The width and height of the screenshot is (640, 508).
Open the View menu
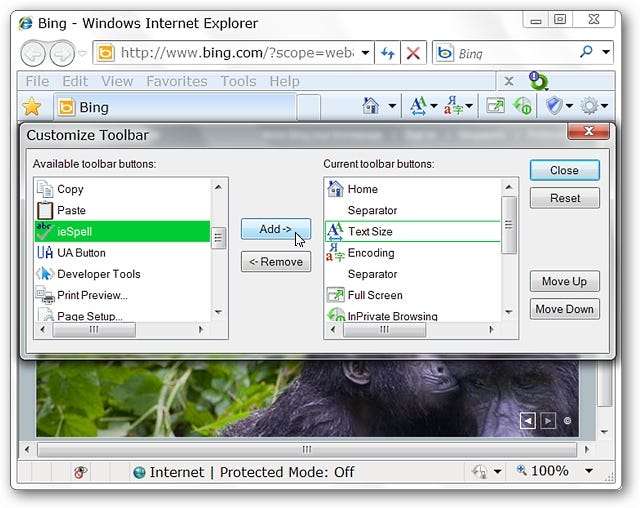coord(117,81)
